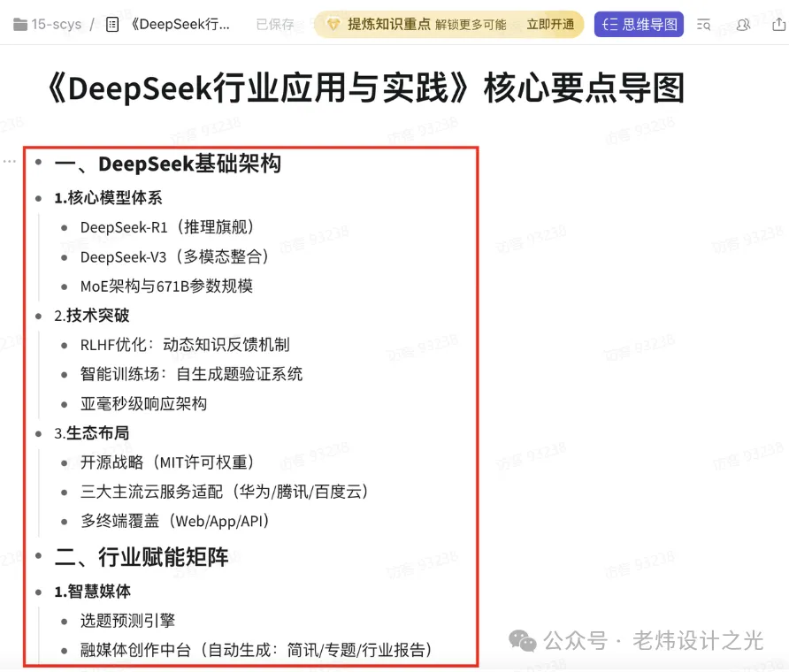Open the collaborators user icon
The width and height of the screenshot is (789, 672).
point(743,24)
